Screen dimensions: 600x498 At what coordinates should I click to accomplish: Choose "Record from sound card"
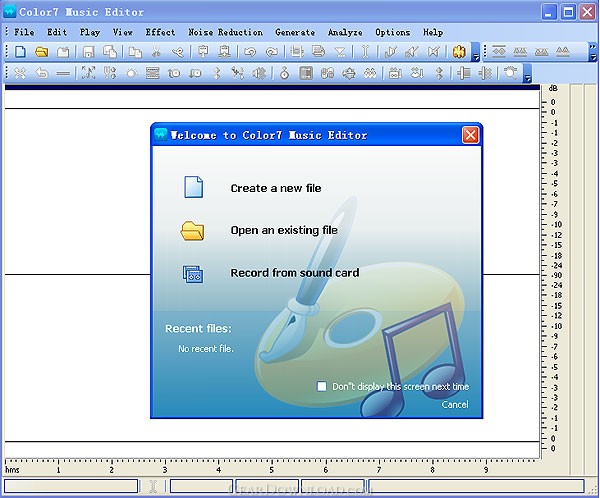(x=295, y=273)
